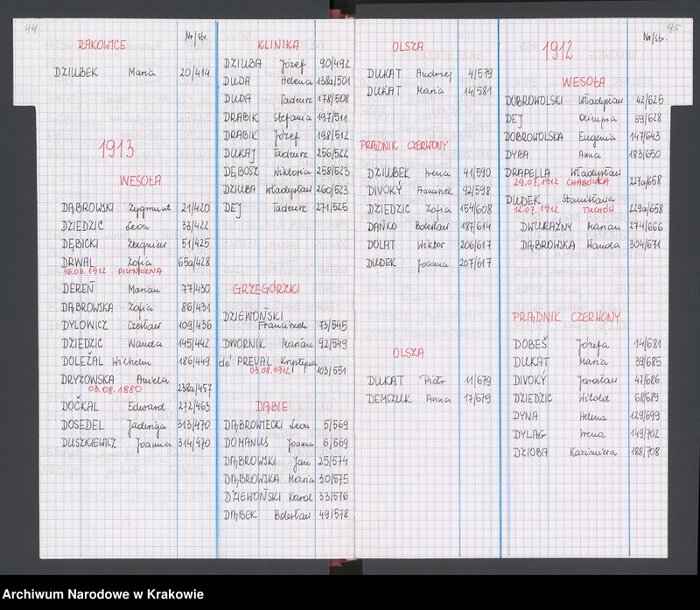
Task: Select the DYBA Anna 183/650 row
Action: coord(584,155)
